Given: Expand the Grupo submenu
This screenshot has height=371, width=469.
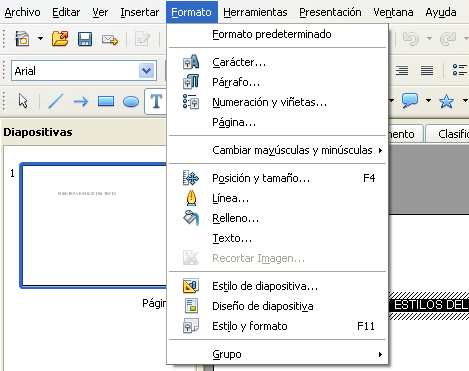Looking at the screenshot, I should tap(277, 354).
